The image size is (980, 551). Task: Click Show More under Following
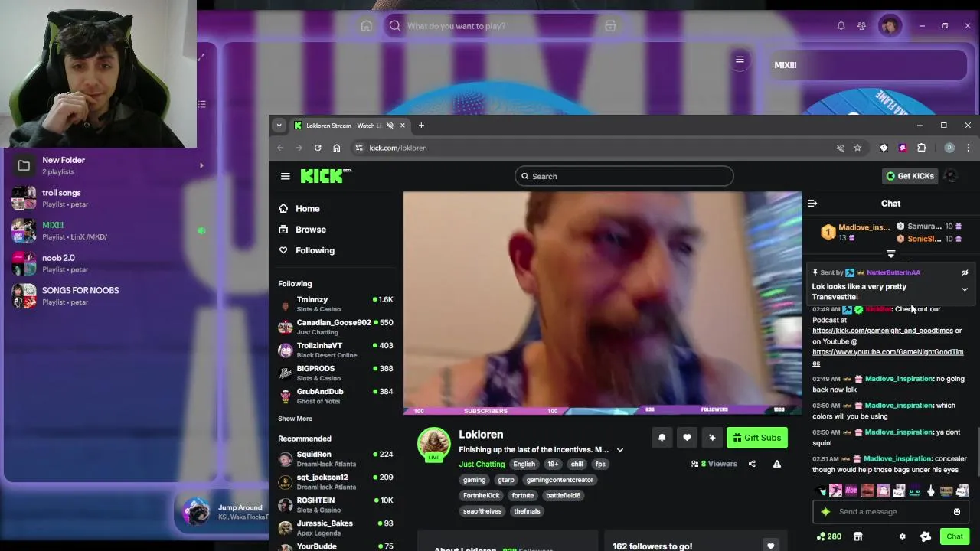(x=295, y=419)
